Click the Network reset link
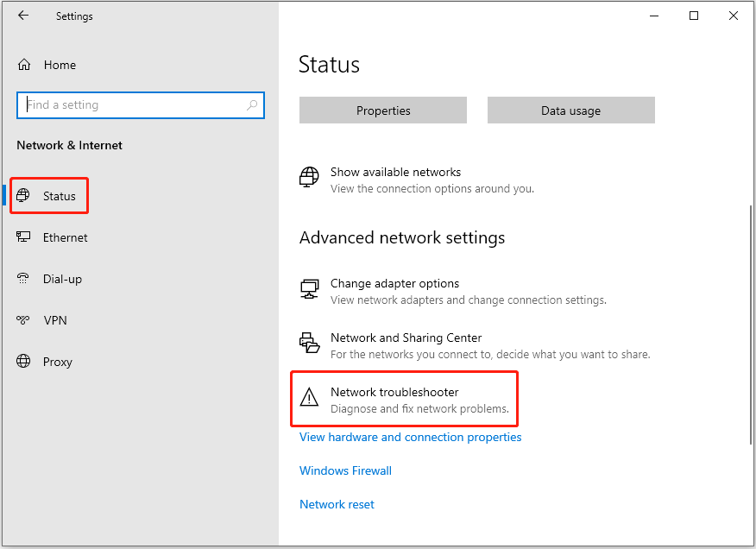756x549 pixels. [337, 505]
